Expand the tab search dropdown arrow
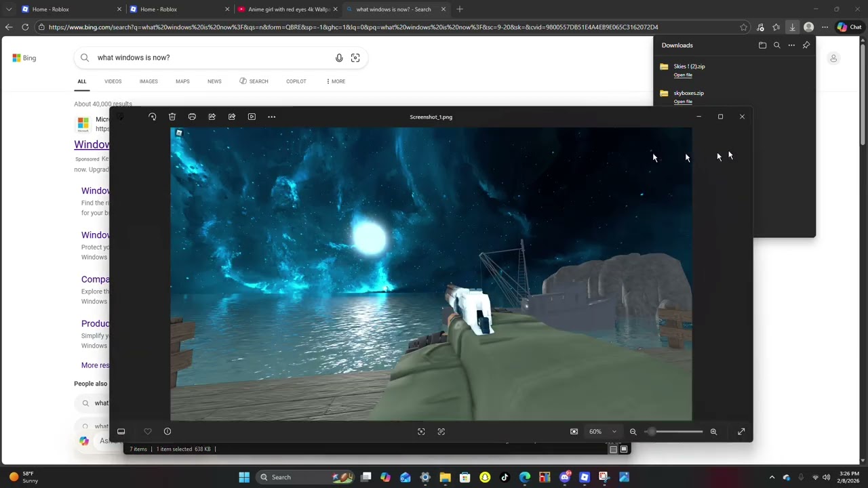The image size is (868, 488). (x=9, y=9)
